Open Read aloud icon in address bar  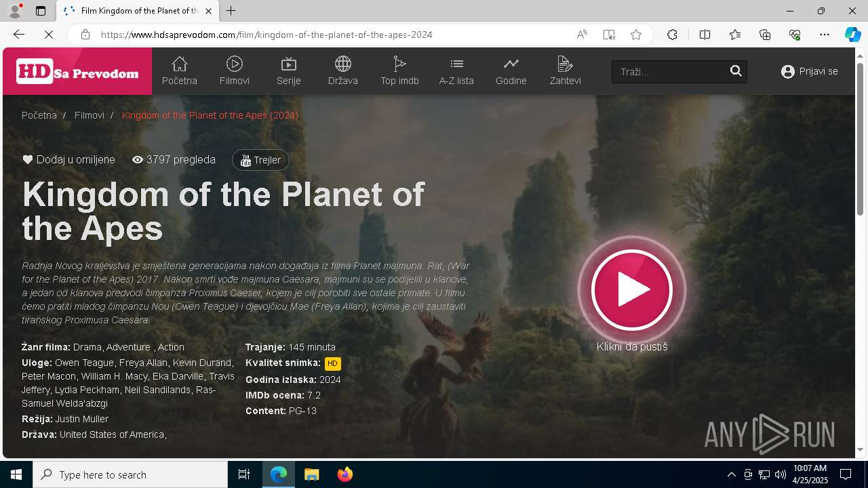coord(582,35)
